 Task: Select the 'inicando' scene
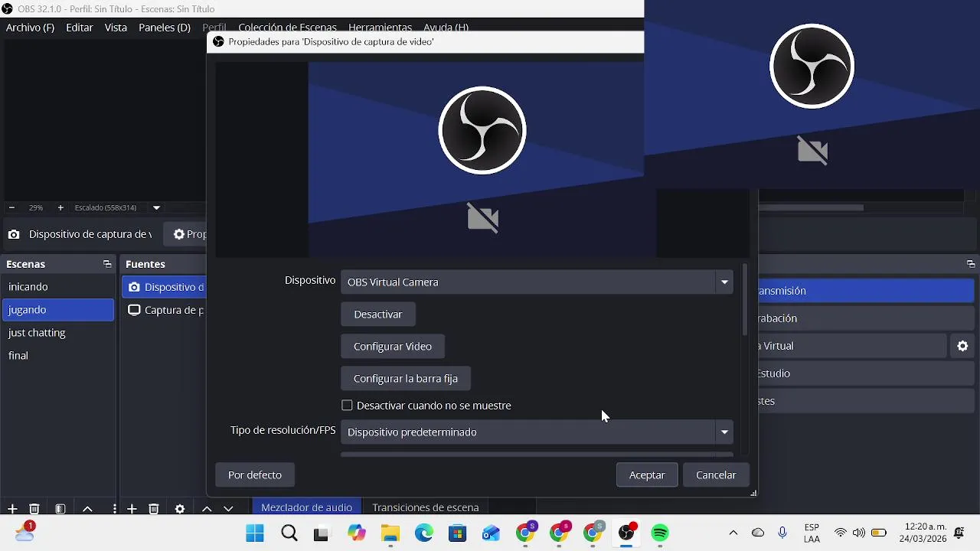point(58,287)
